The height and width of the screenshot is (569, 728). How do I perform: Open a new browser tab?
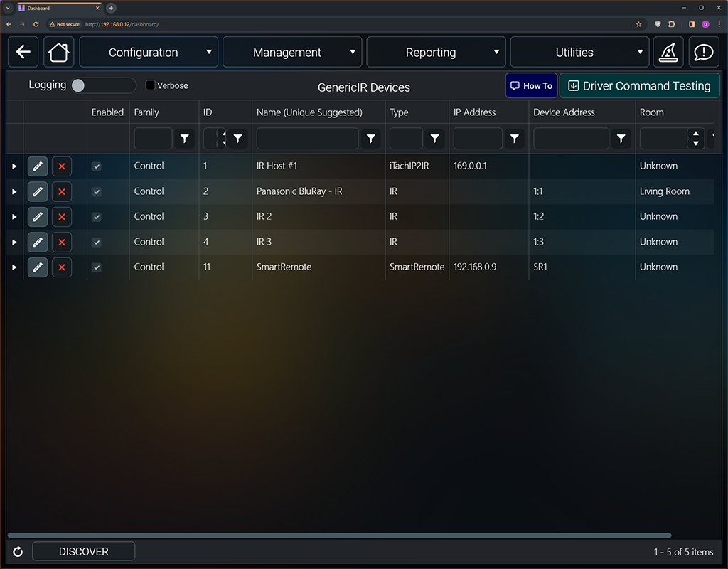(x=111, y=8)
